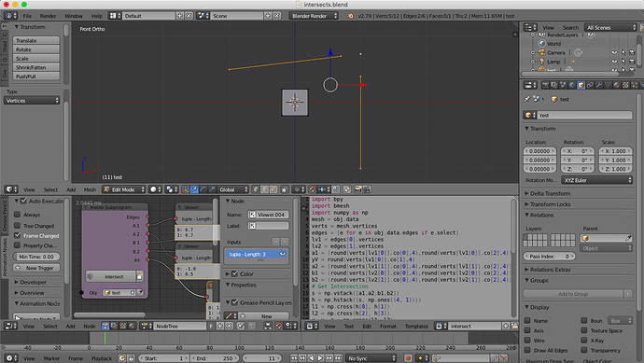Open the Render menu in info header
Viewport: 644px width, 363px height.
[x=48, y=16]
